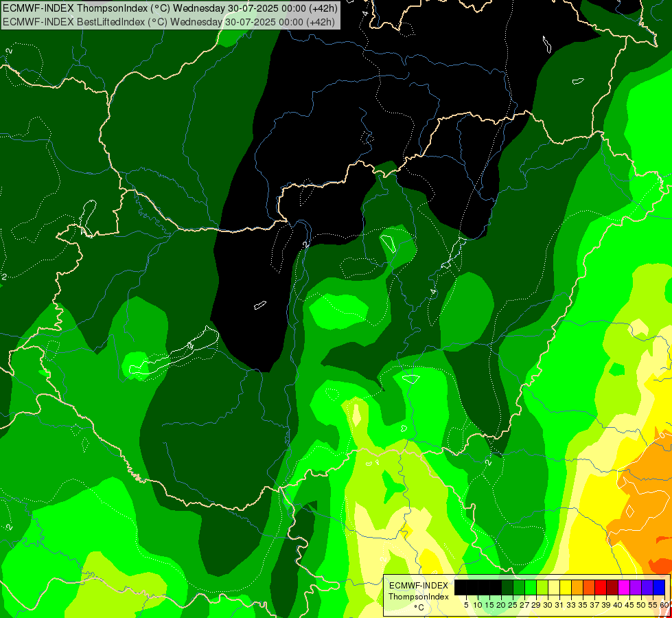Click the legend tick label 50
This screenshot has width=672, height=618.
pos(642,605)
